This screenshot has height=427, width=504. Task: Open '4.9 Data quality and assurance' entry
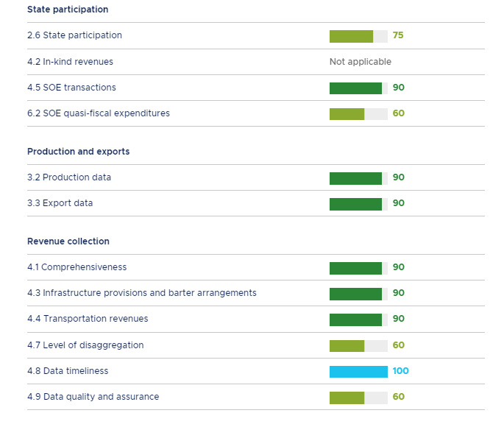point(93,397)
